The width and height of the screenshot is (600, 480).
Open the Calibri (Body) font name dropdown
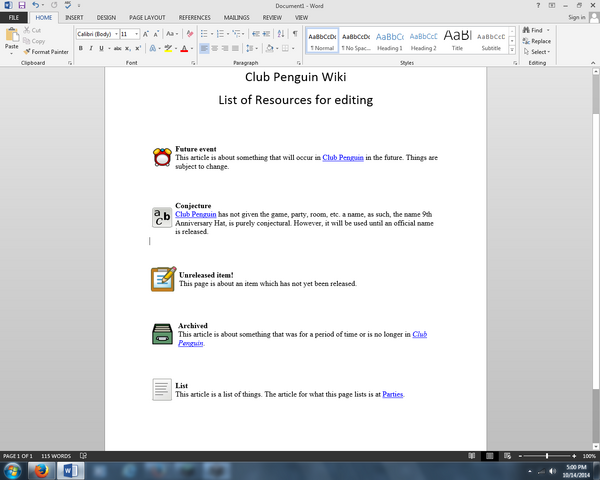pos(117,34)
